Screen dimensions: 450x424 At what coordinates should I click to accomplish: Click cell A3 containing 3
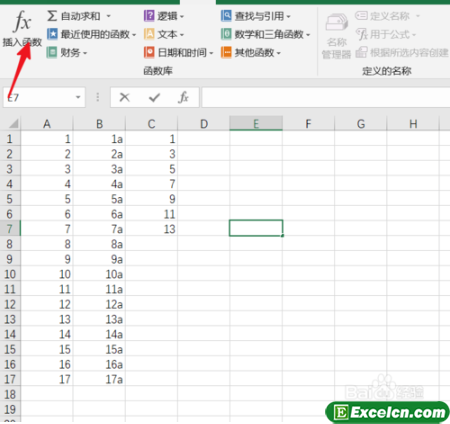coord(47,169)
